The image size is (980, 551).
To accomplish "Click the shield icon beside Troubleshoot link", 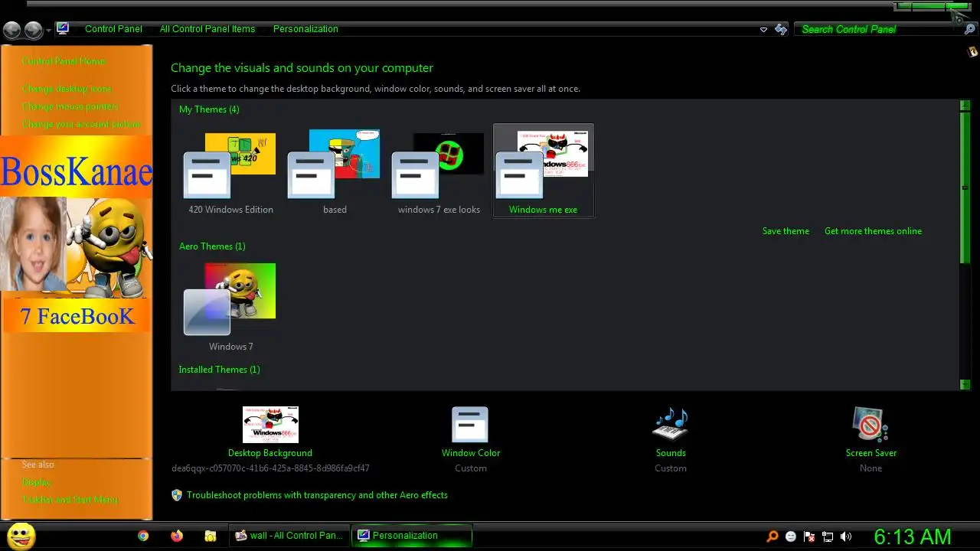I will tap(177, 495).
